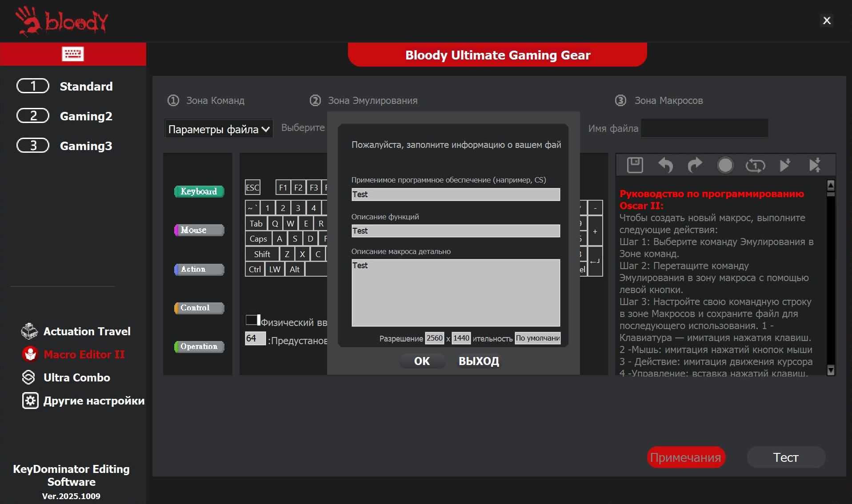
Task: Click the Shift key on virtual keyboard
Action: pos(262,254)
